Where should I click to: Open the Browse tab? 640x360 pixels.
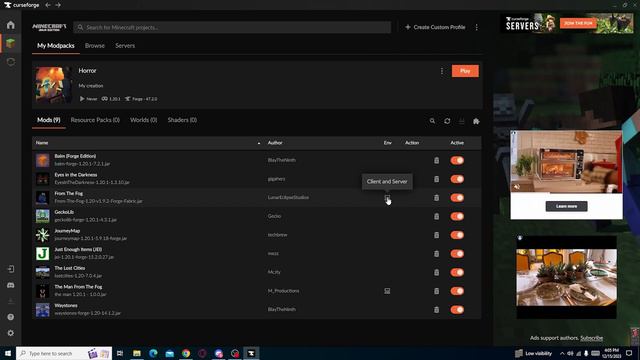(95, 46)
